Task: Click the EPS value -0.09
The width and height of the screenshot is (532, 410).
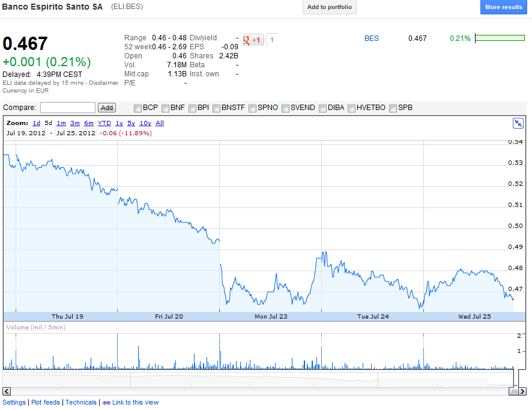Action: pyautogui.click(x=230, y=47)
